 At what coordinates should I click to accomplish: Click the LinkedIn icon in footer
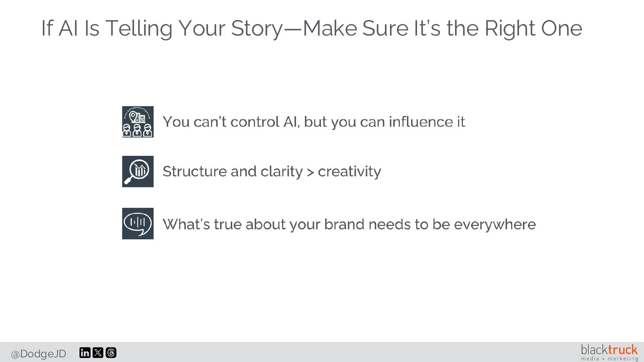point(85,353)
